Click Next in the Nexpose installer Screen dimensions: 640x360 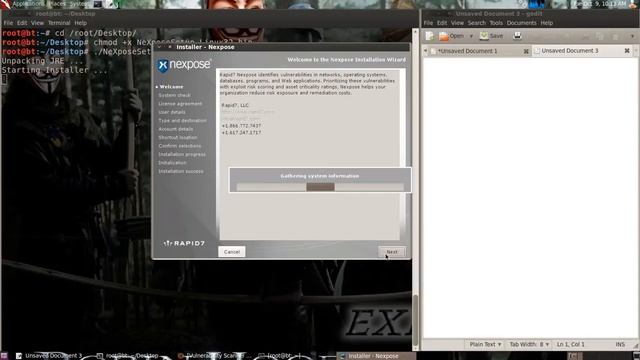point(392,252)
